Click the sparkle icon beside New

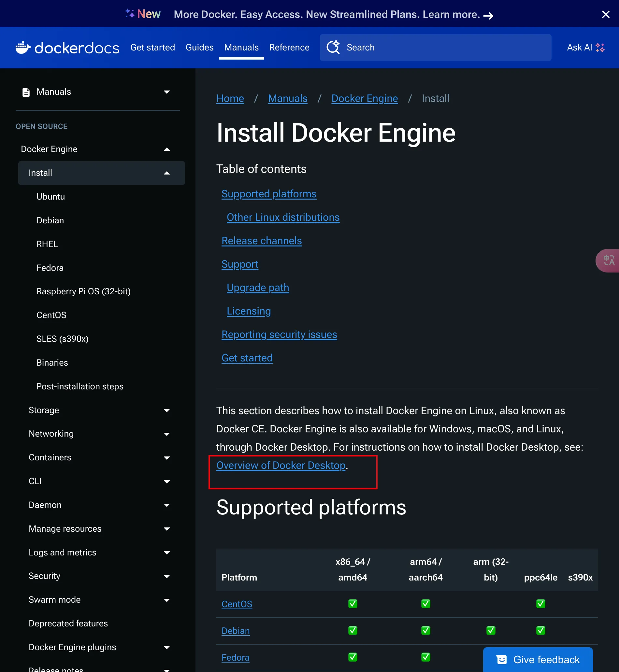click(130, 13)
